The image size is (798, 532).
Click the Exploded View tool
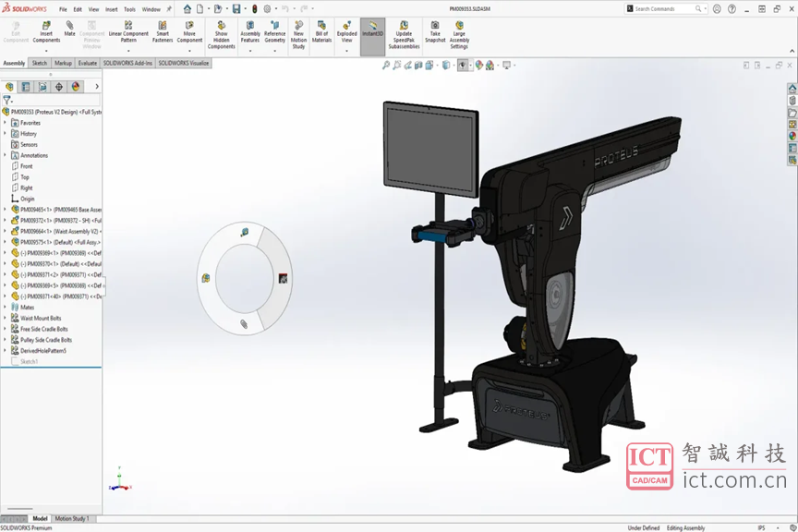346,32
